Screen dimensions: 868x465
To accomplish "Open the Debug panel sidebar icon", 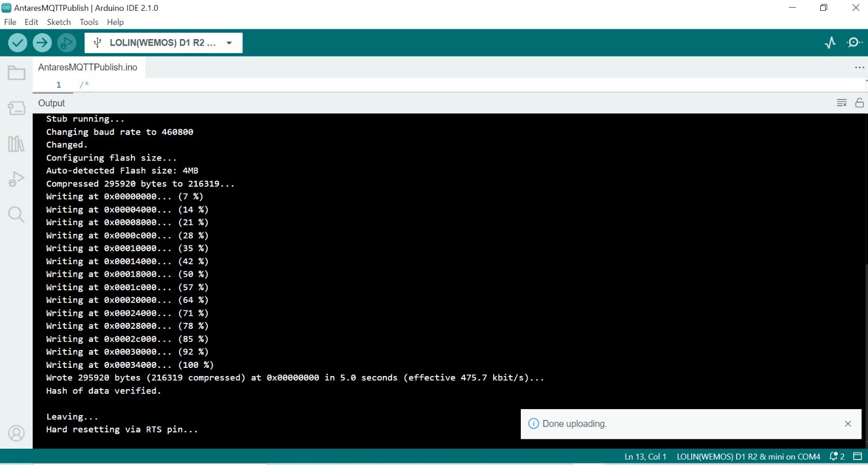I will click(16, 179).
